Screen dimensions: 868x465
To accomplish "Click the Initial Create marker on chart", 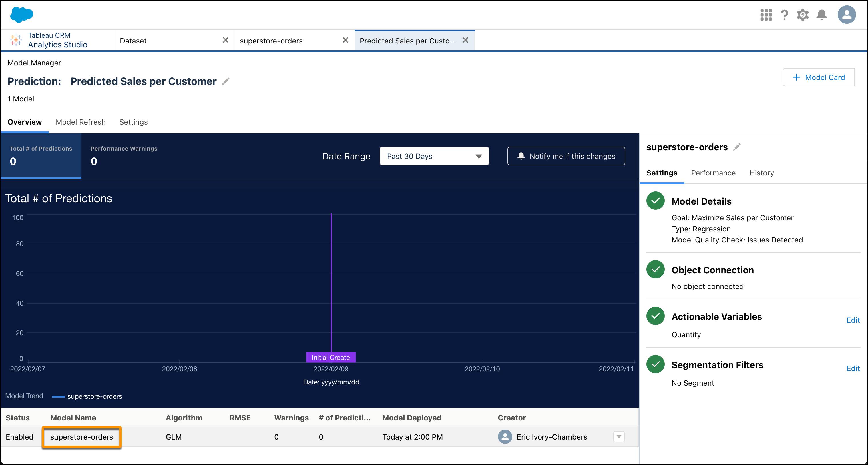I will pyautogui.click(x=331, y=357).
